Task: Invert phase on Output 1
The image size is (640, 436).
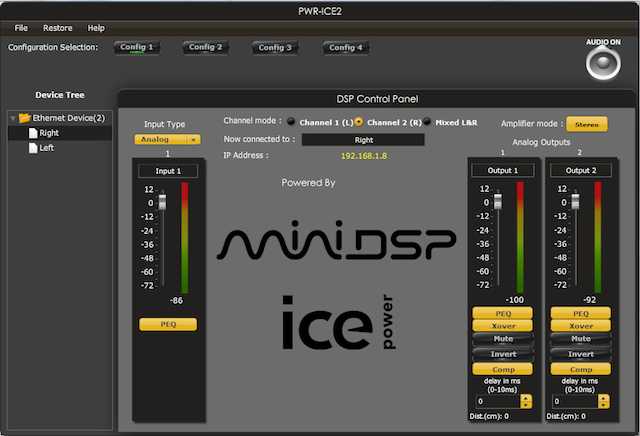Action: (503, 354)
